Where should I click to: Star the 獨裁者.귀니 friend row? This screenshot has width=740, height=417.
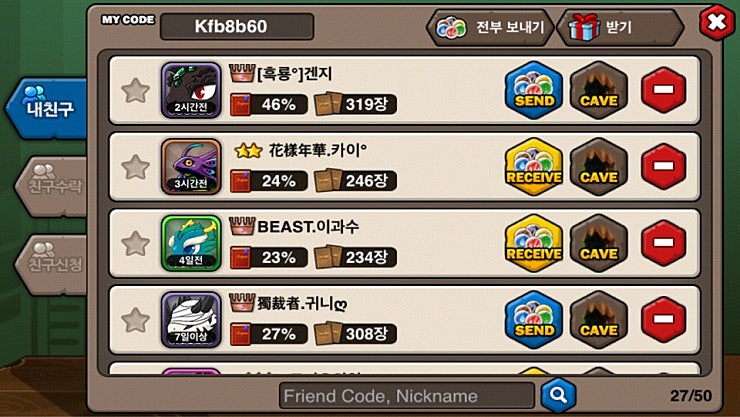[x=135, y=320]
